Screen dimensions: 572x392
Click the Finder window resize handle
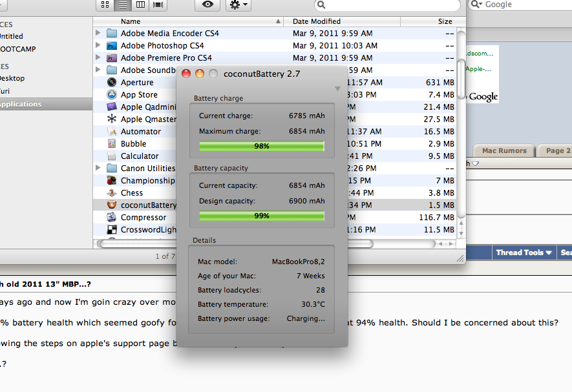pyautogui.click(x=460, y=258)
